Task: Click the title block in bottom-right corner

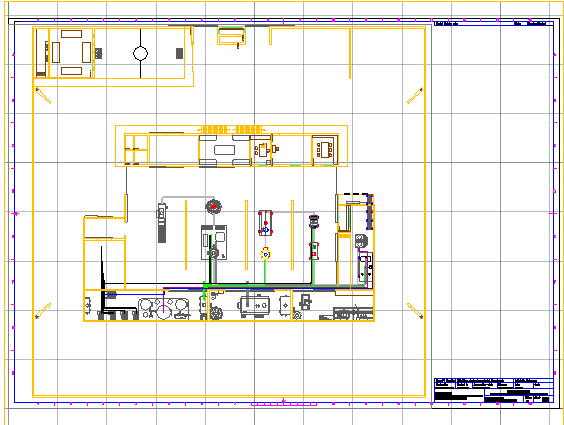Action: click(494, 390)
